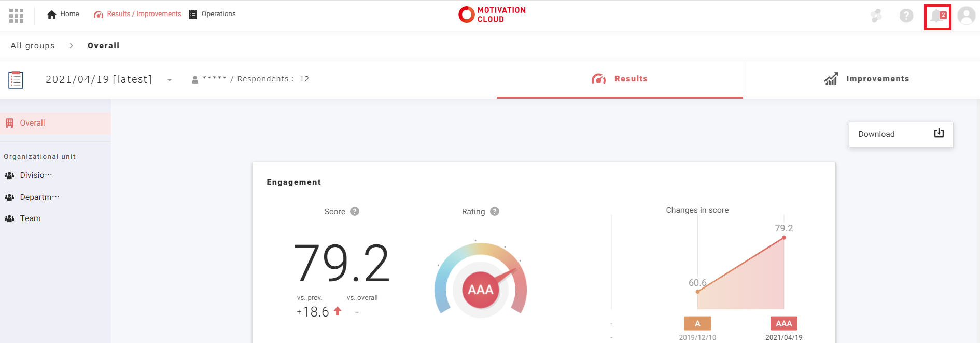Screen dimensions: 980x343
Task: Click the survey report clipboard icon
Action: point(16,80)
